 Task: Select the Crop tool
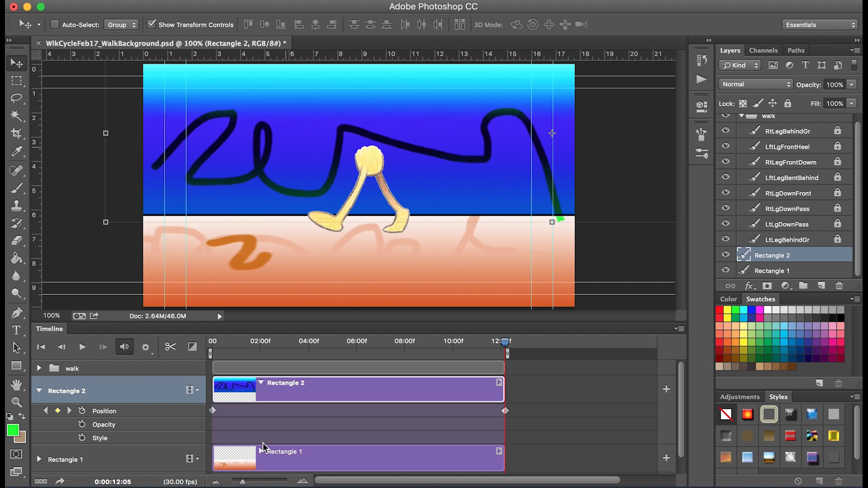coord(16,133)
